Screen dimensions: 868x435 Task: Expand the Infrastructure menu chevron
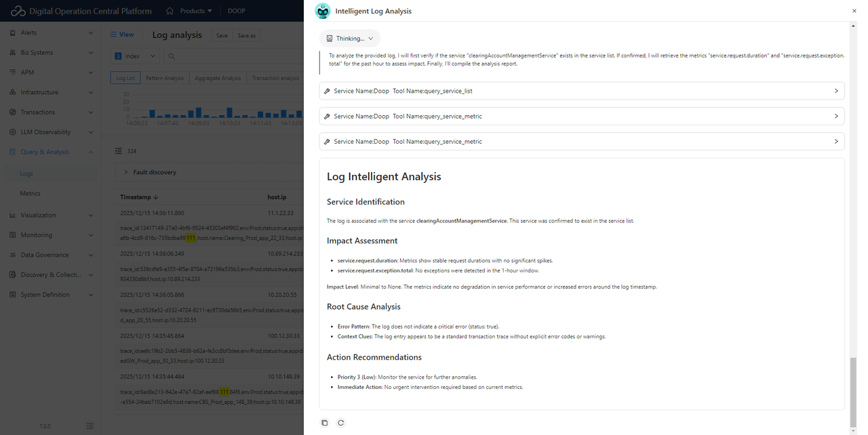coord(91,92)
